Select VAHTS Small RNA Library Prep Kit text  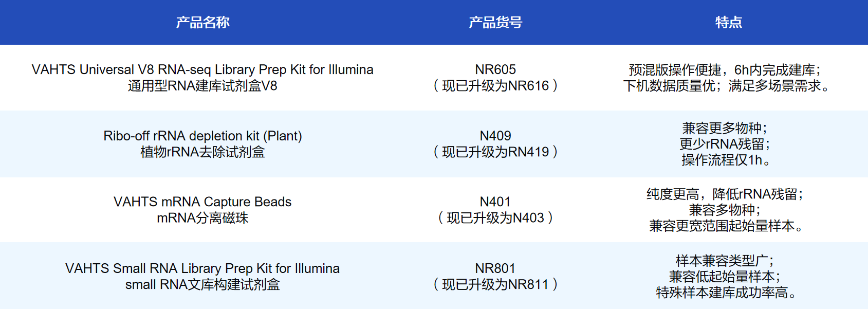(x=202, y=268)
